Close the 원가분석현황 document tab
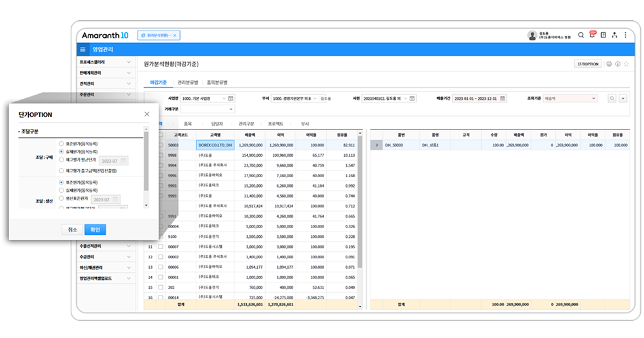 coord(175,36)
